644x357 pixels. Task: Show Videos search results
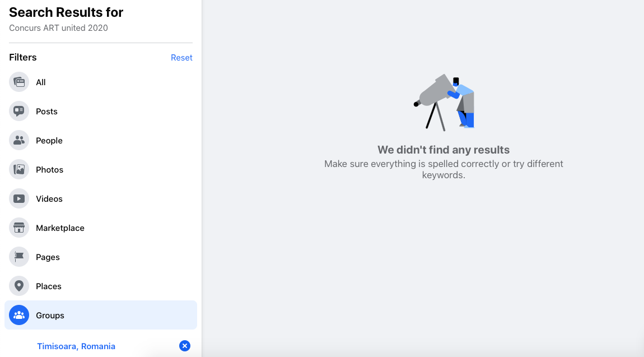(49, 199)
